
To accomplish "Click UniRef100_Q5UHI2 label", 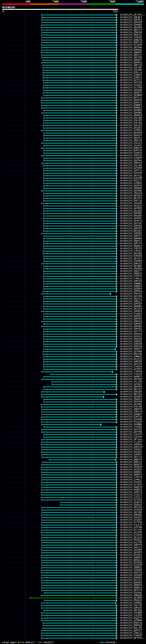I will tap(131, 399).
